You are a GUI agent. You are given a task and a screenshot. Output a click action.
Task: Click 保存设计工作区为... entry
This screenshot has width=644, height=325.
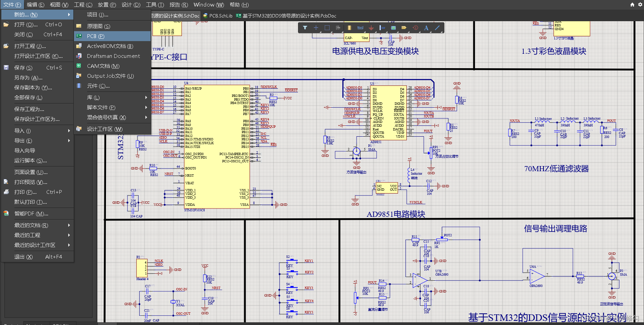pos(37,119)
